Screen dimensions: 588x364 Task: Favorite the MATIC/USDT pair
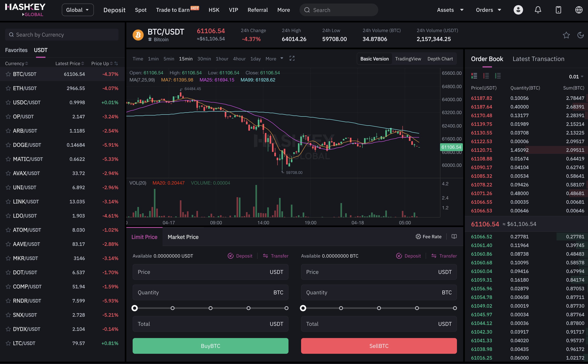tap(8, 159)
